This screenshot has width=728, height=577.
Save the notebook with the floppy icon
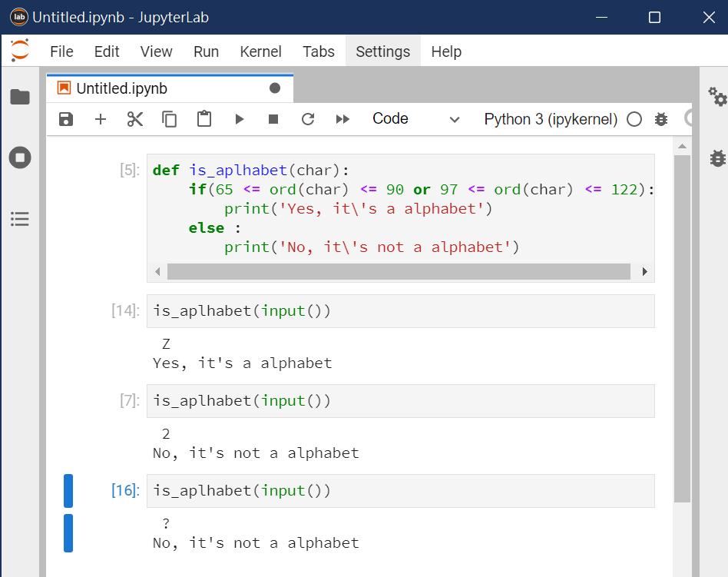(x=66, y=119)
